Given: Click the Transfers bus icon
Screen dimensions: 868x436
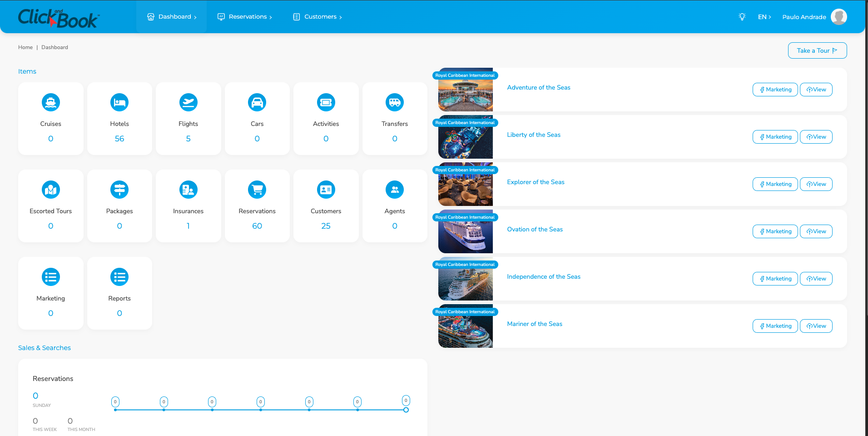Looking at the screenshot, I should (395, 102).
